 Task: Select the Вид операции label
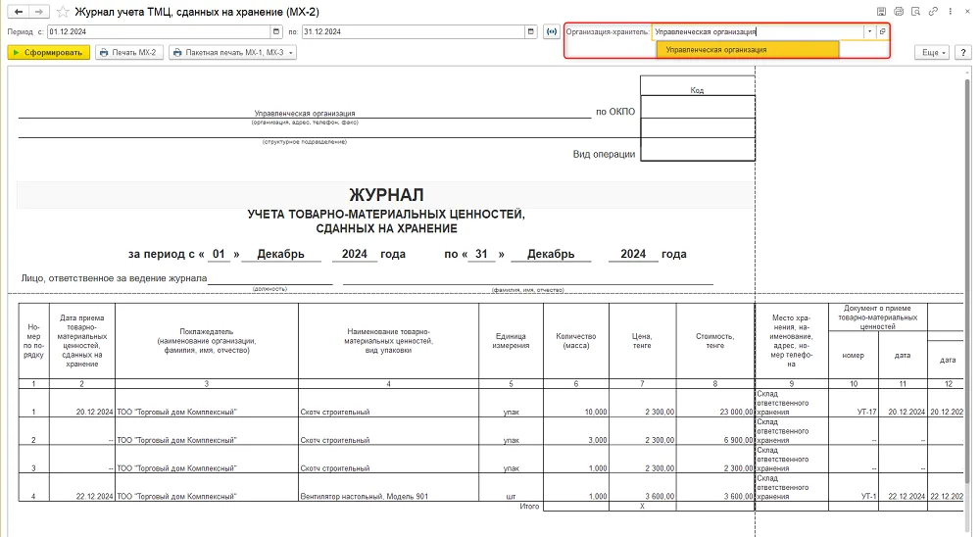(604, 154)
